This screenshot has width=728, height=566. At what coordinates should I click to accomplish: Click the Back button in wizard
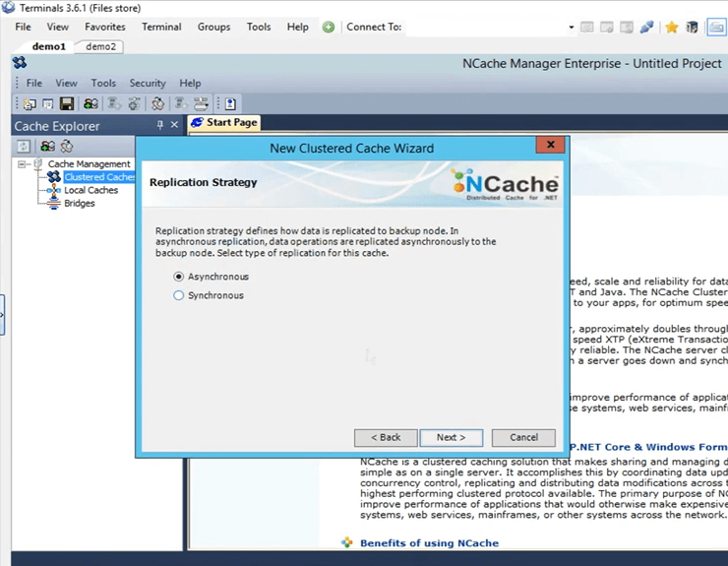tap(386, 437)
